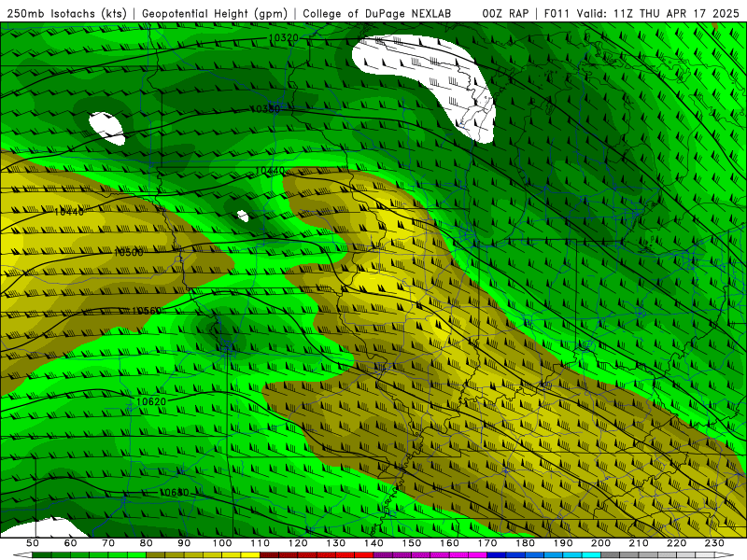Click the 170 knot scale label

pyautogui.click(x=487, y=543)
